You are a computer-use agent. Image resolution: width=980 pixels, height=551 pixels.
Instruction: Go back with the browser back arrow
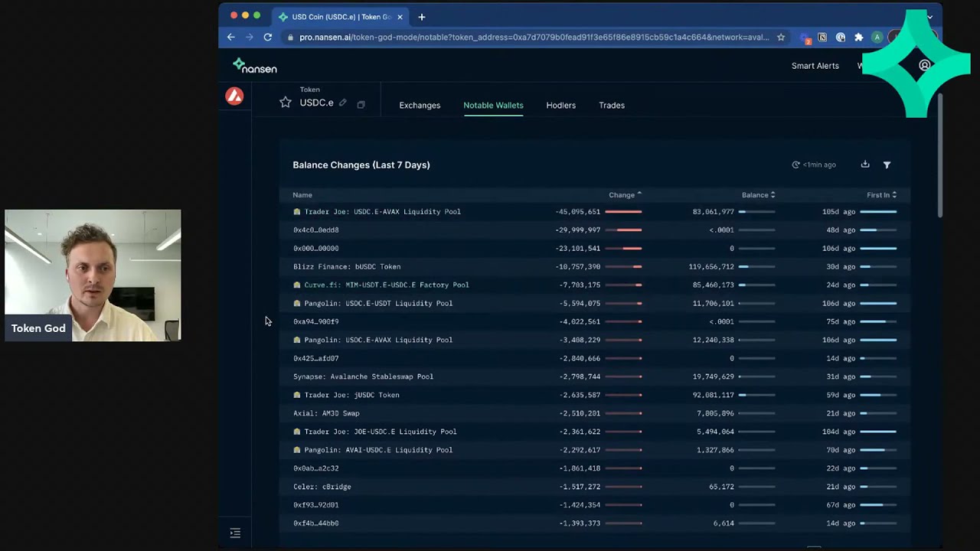[231, 37]
